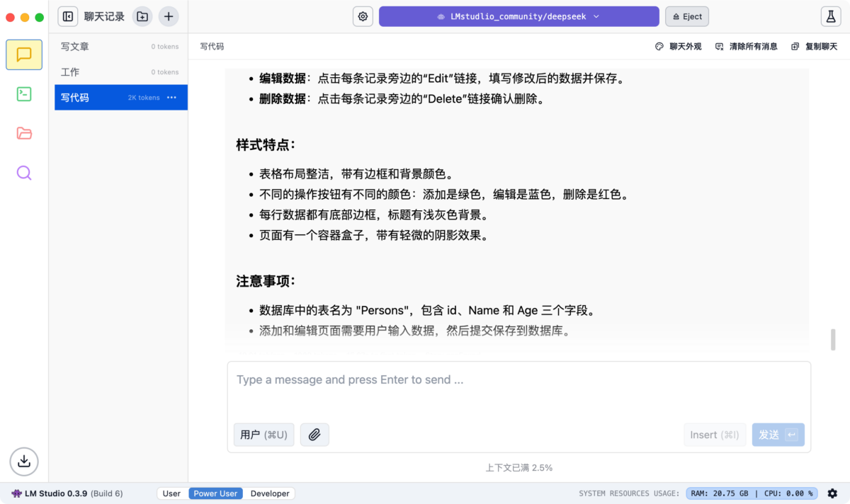Click the 发送 send button
Viewport: 850px width, 504px height.
click(778, 435)
